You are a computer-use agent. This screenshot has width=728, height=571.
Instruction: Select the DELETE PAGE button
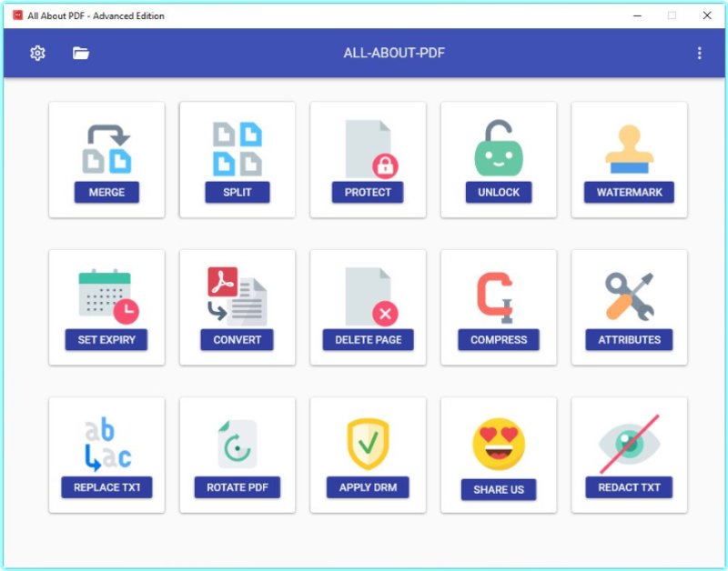tap(369, 339)
